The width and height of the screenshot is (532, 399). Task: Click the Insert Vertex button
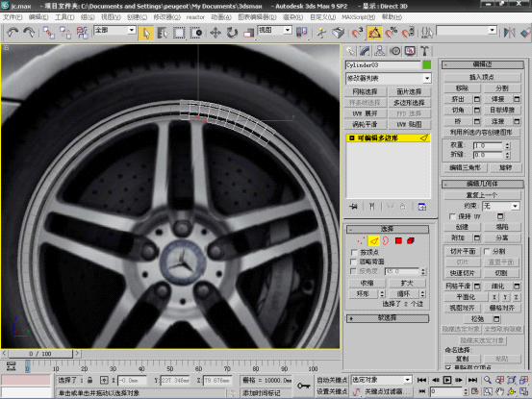coord(482,77)
